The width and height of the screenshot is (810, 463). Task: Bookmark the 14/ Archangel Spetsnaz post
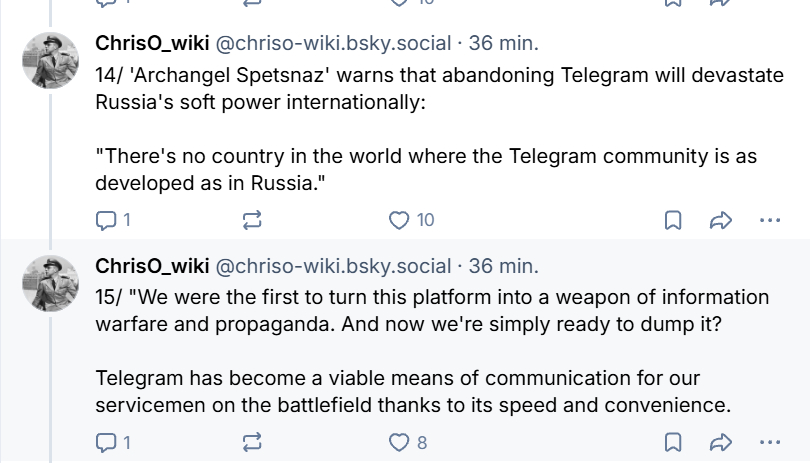673,220
